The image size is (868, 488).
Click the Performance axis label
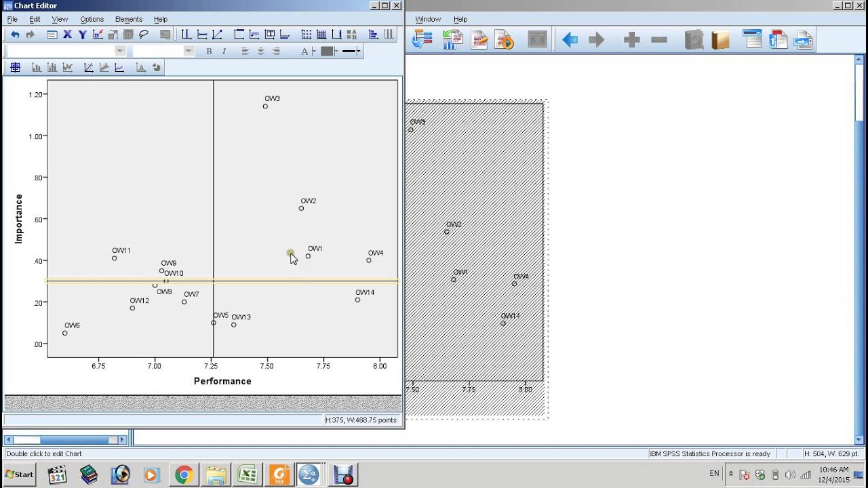(x=222, y=381)
